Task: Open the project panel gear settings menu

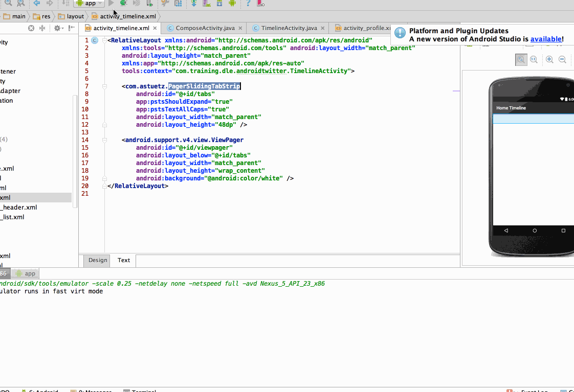Action: click(x=58, y=28)
